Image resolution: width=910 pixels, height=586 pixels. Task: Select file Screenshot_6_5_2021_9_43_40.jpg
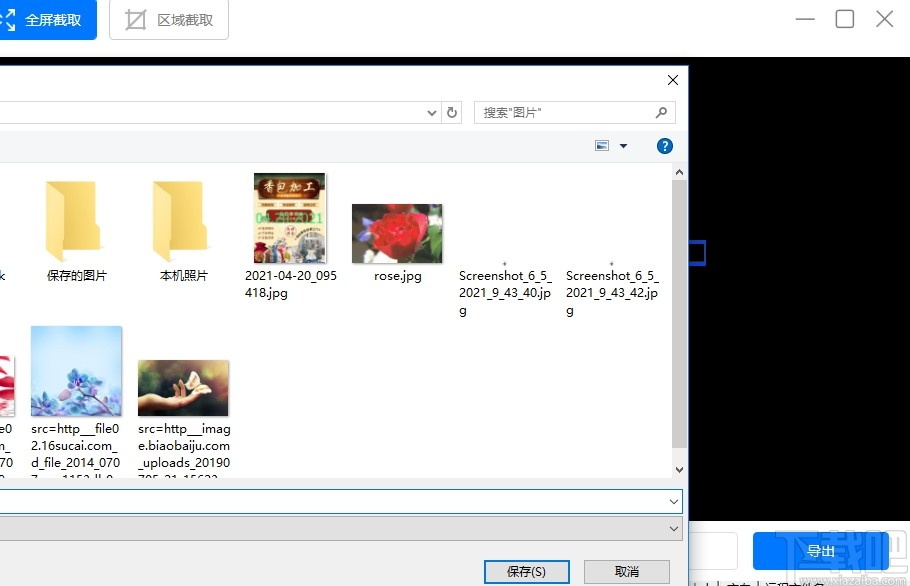pyautogui.click(x=505, y=292)
